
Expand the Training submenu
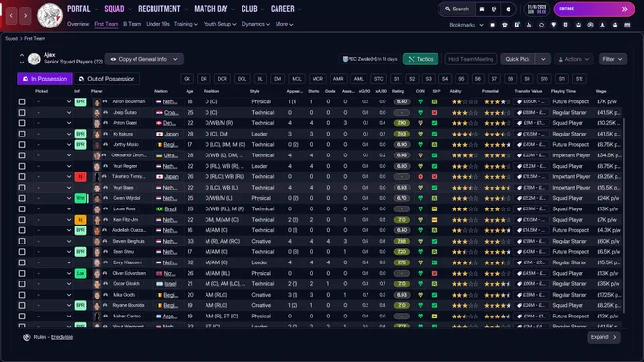tap(186, 24)
